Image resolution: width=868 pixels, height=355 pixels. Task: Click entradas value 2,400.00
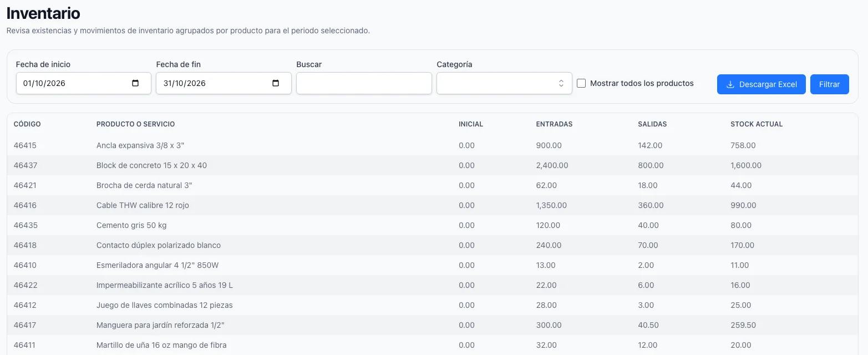552,165
